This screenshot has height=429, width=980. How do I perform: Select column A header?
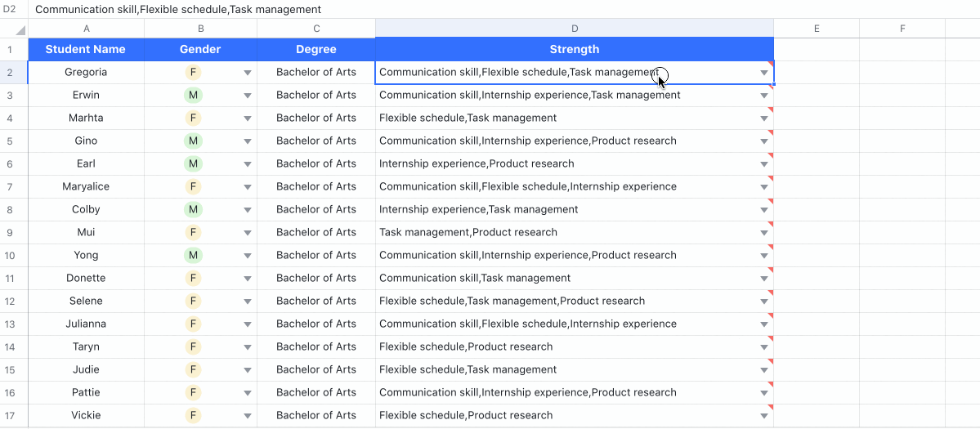pos(86,29)
